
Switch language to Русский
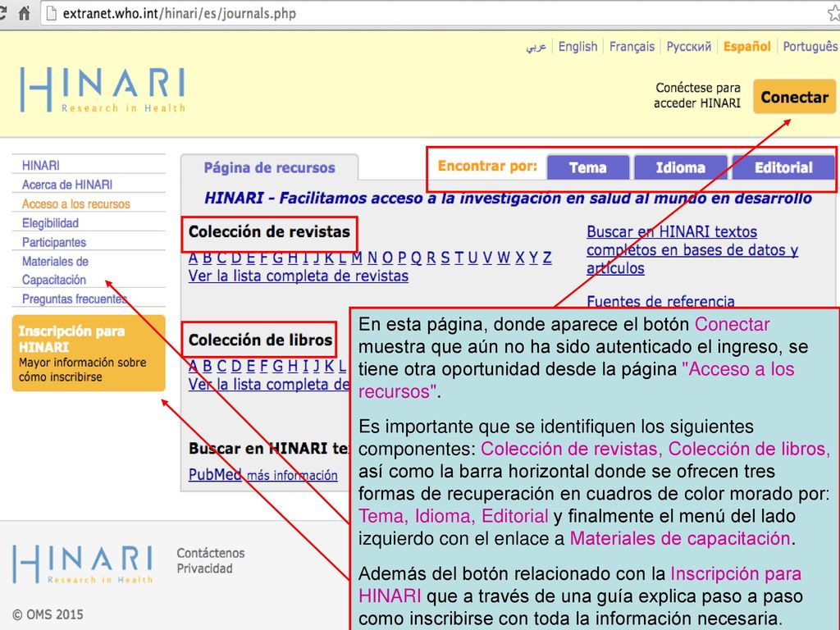click(688, 47)
